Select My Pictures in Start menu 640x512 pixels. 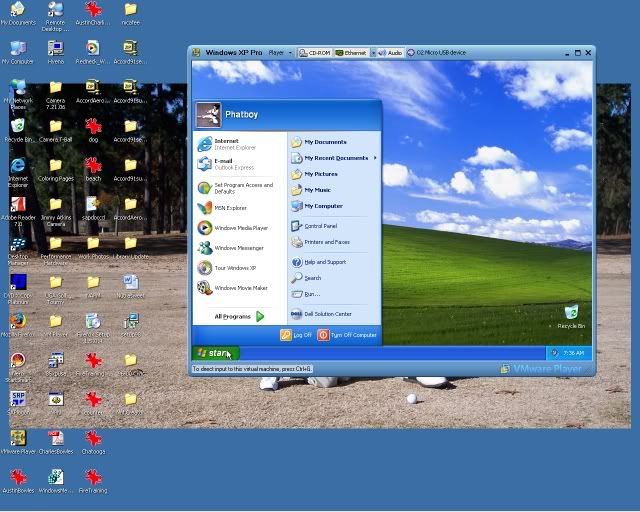[322, 174]
